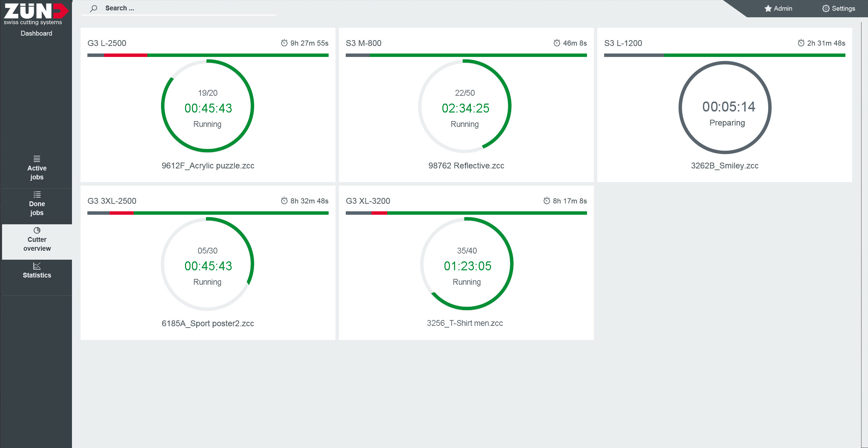Click the Admin star icon
The image size is (868, 448).
pyautogui.click(x=768, y=9)
